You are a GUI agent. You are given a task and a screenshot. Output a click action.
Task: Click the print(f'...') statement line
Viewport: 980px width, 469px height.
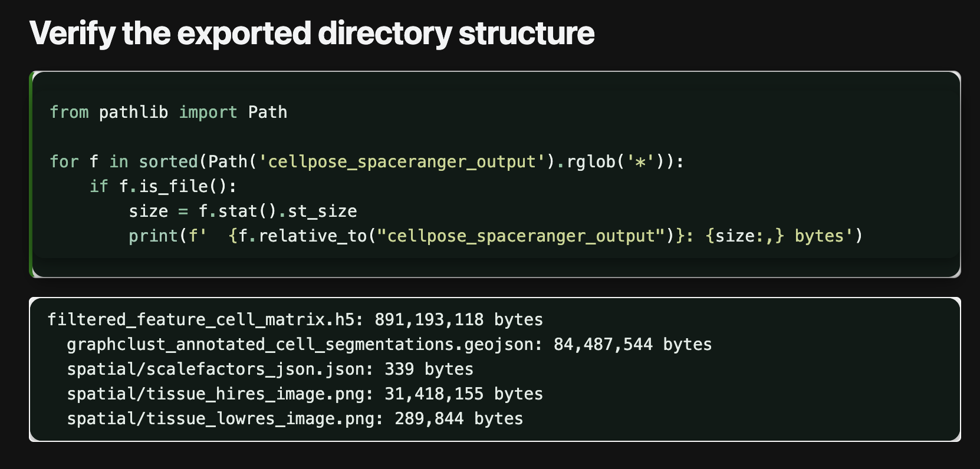coord(496,236)
